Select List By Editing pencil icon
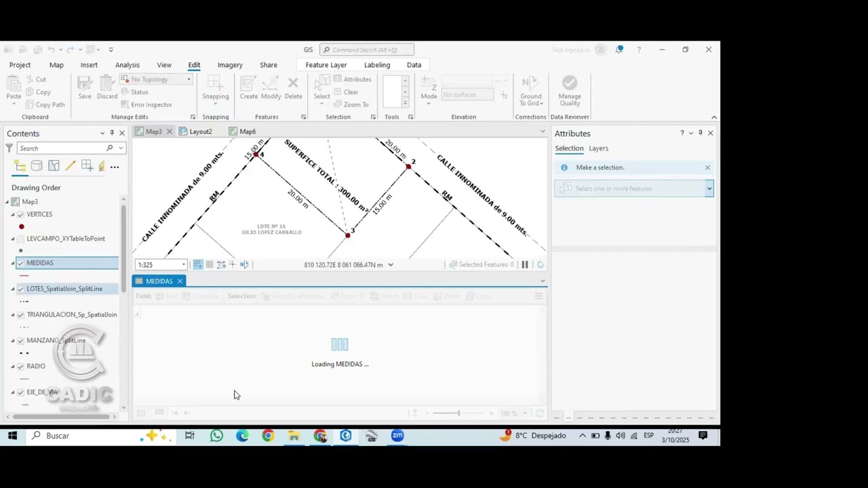 [71, 166]
